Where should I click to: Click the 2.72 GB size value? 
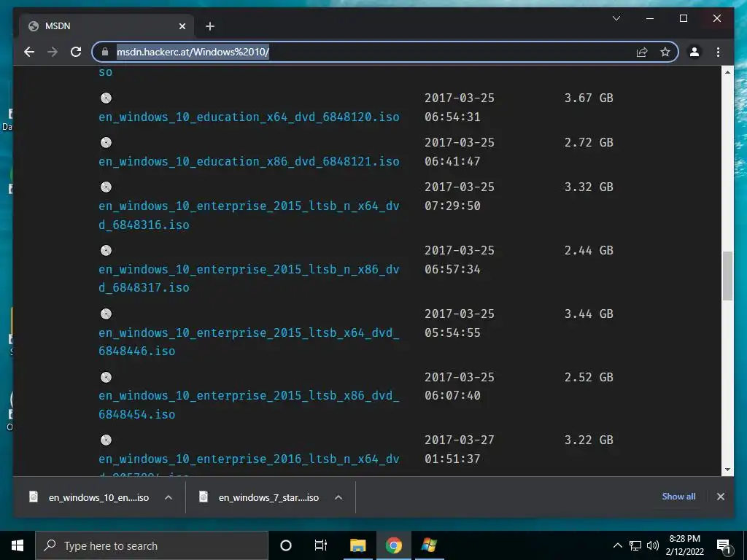[589, 142]
